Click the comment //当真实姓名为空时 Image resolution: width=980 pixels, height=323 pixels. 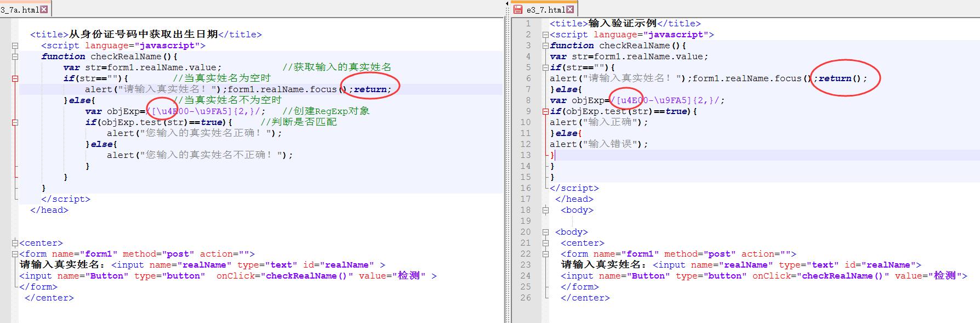(221, 78)
